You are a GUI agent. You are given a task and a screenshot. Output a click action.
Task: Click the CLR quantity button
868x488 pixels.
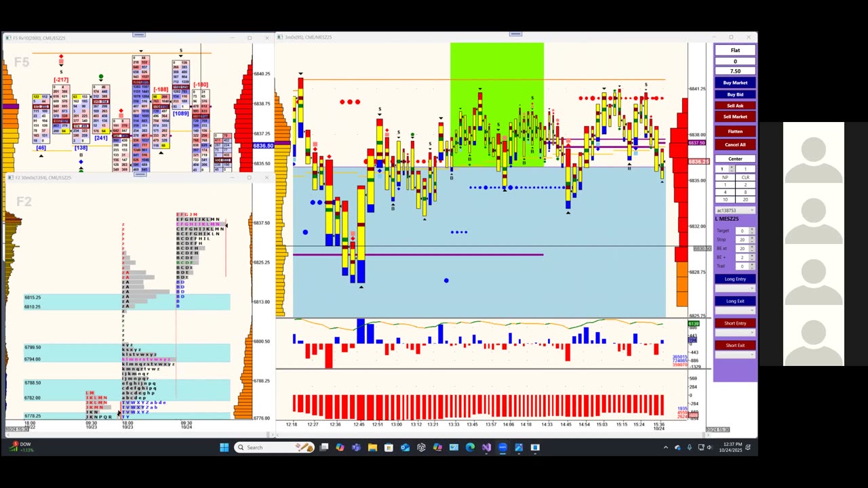745,177
